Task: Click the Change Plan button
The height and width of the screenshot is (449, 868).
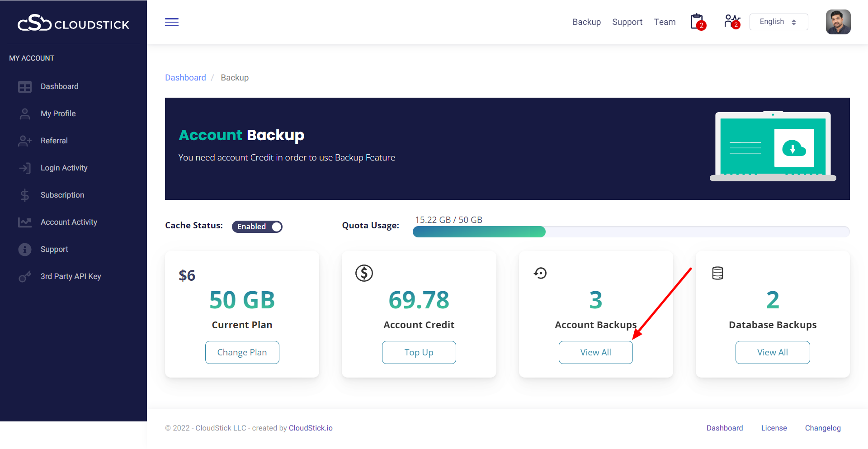Action: click(242, 352)
